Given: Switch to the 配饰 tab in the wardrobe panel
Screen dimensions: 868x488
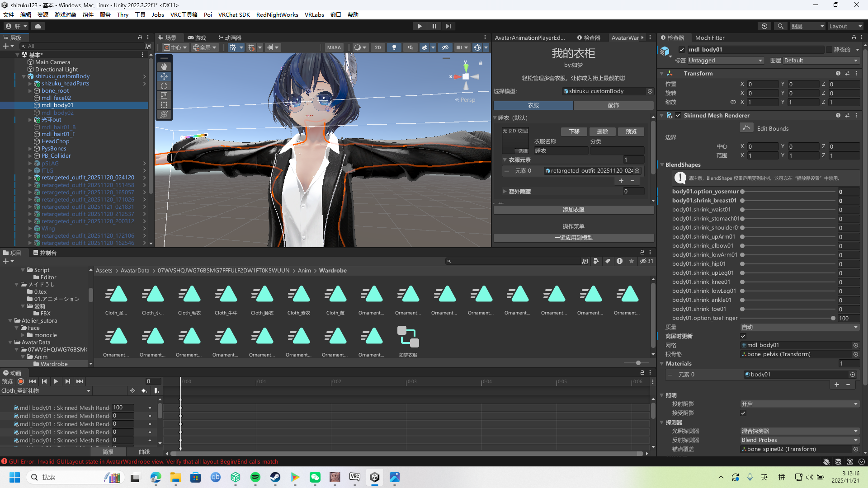Looking at the screenshot, I should point(613,105).
